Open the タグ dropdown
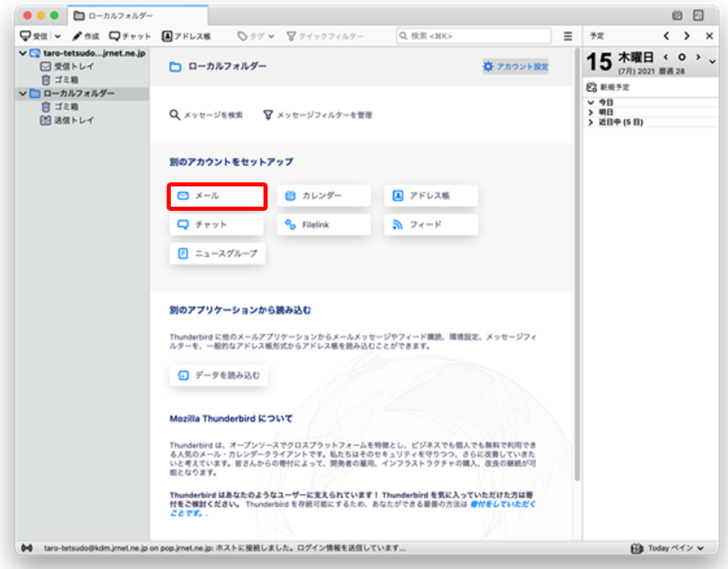The image size is (728, 569). 255,36
